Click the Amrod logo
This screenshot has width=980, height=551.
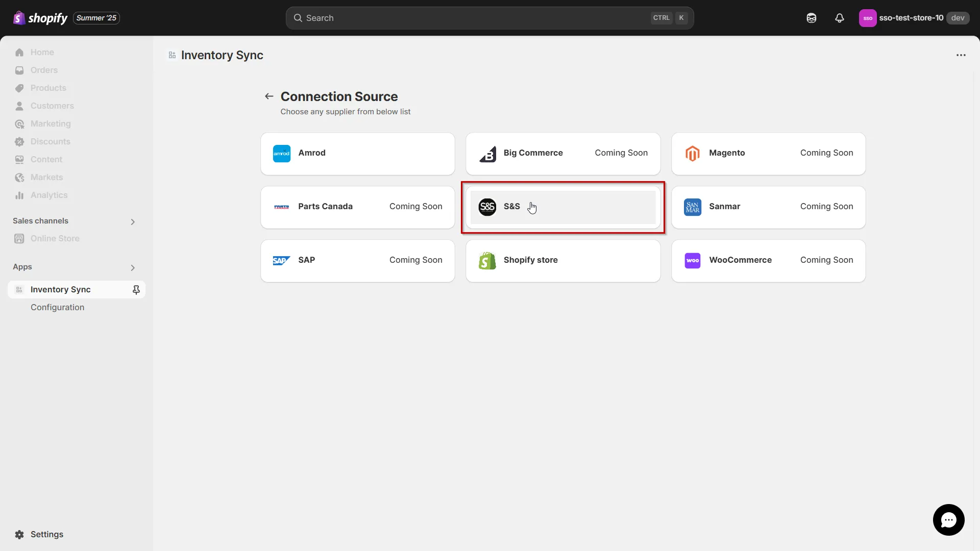point(282,153)
